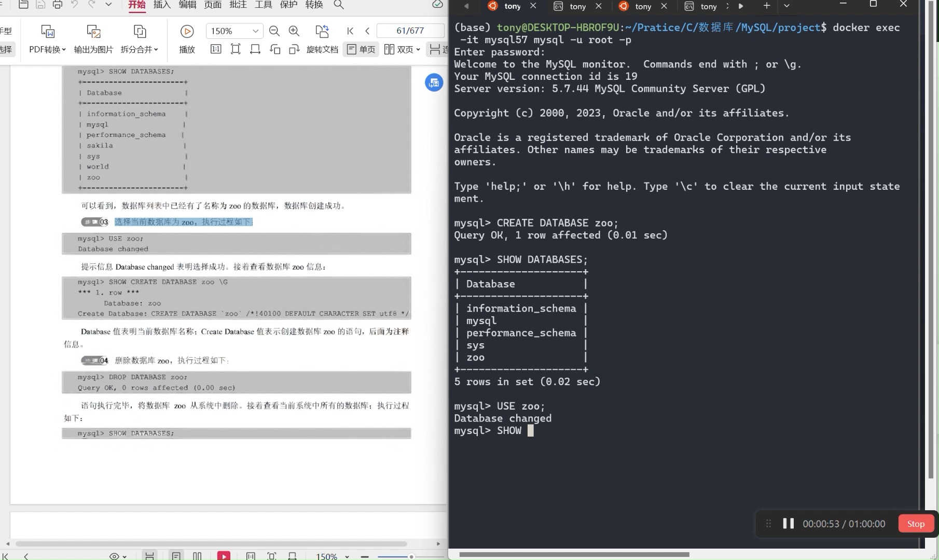Click the print icon in quick access bar
This screenshot has height=560, width=939.
58,5
